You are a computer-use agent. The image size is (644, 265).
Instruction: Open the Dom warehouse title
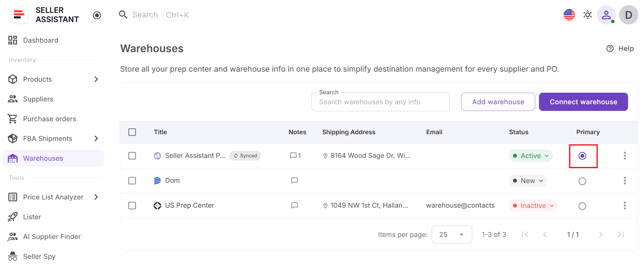tap(172, 180)
